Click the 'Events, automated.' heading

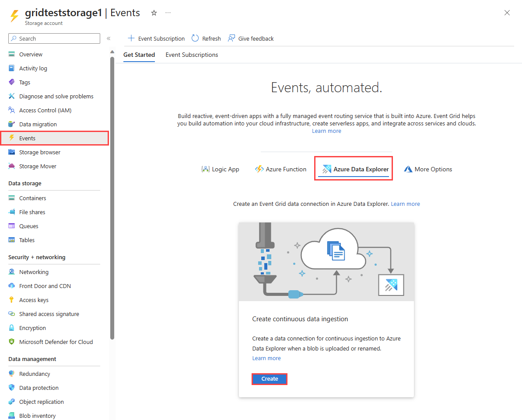326,87
